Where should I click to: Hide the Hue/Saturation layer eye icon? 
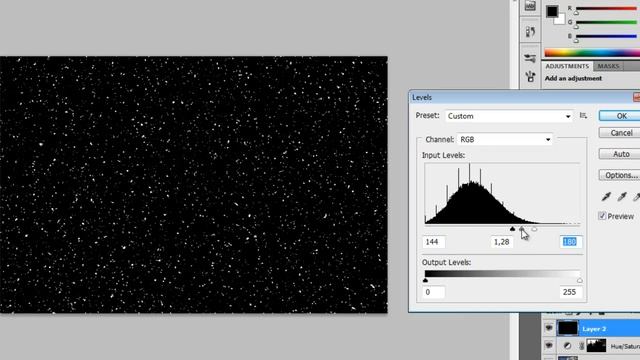pyautogui.click(x=549, y=346)
